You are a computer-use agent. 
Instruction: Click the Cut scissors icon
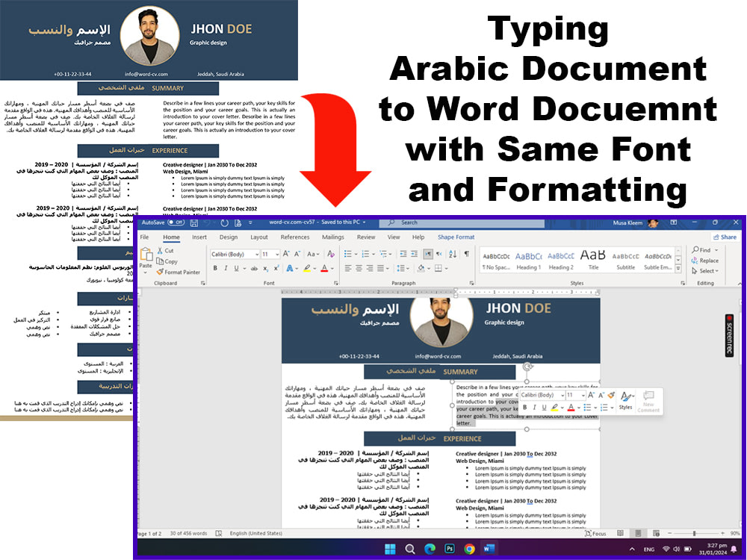point(160,250)
